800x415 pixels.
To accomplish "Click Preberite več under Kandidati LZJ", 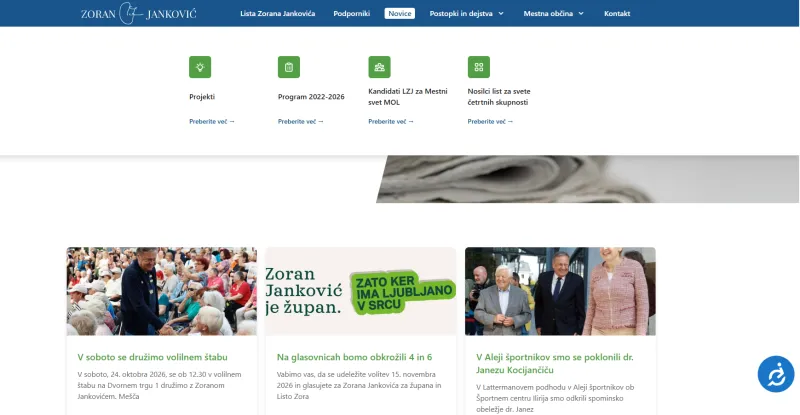I will tap(391, 121).
